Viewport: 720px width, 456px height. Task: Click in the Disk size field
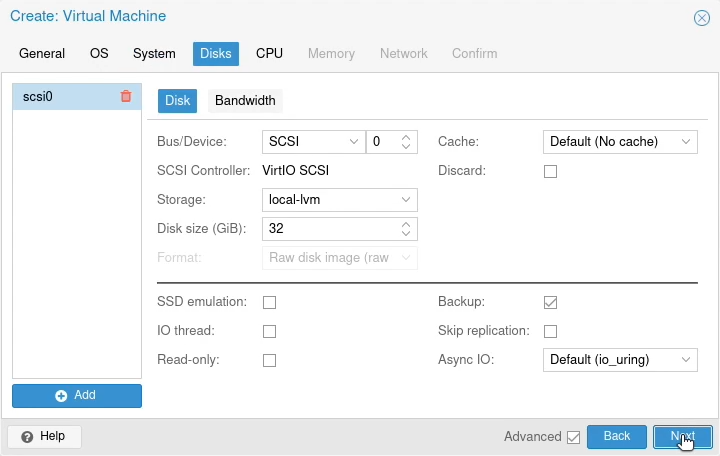coord(330,229)
